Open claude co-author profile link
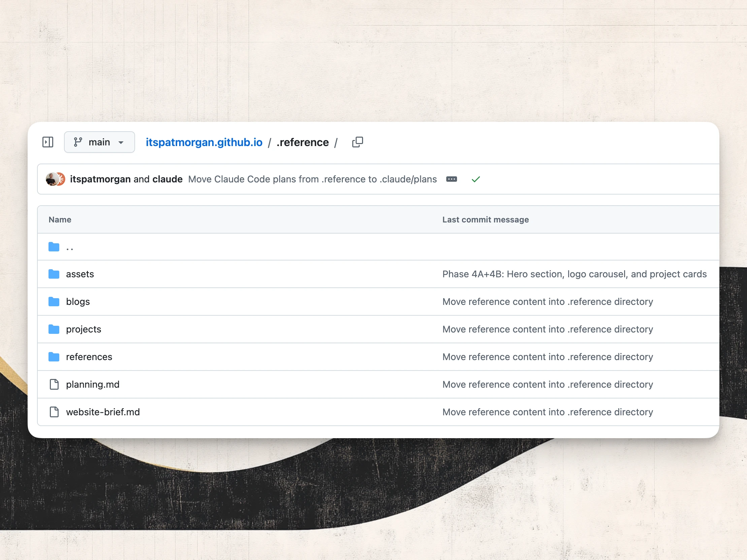Image resolution: width=747 pixels, height=560 pixels. (167, 179)
